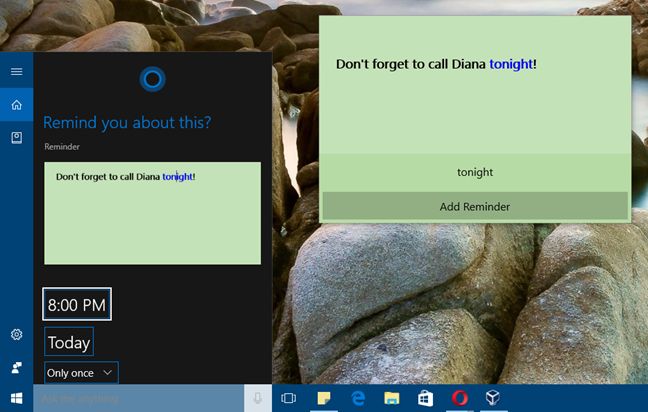Open the cube app on taskbar
Screen dimensions: 648x412
click(493, 398)
